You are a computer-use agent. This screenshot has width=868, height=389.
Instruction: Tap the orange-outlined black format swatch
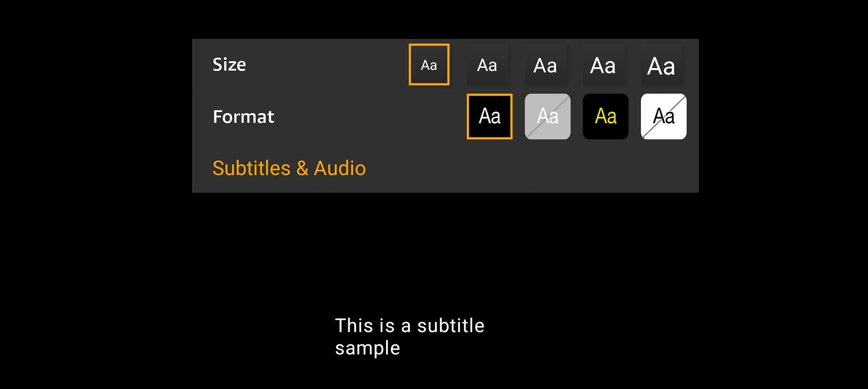(490, 116)
